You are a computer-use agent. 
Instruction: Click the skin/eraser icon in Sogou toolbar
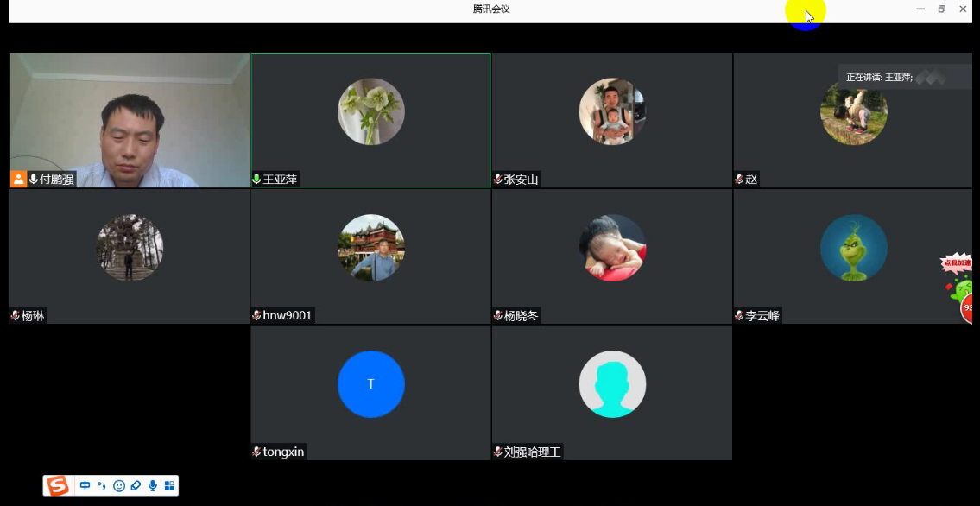136,485
